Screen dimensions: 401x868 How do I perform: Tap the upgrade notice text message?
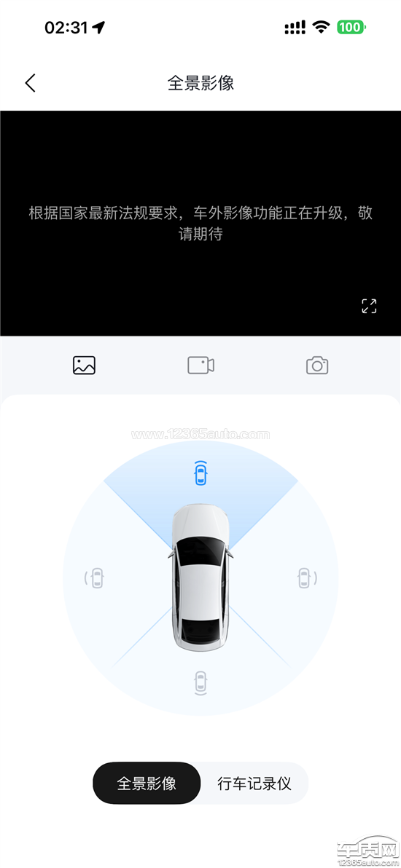(x=200, y=223)
